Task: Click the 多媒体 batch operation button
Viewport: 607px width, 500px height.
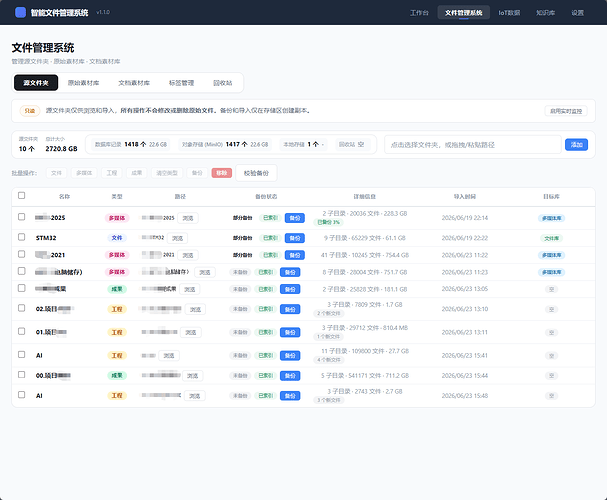Action: (x=84, y=173)
